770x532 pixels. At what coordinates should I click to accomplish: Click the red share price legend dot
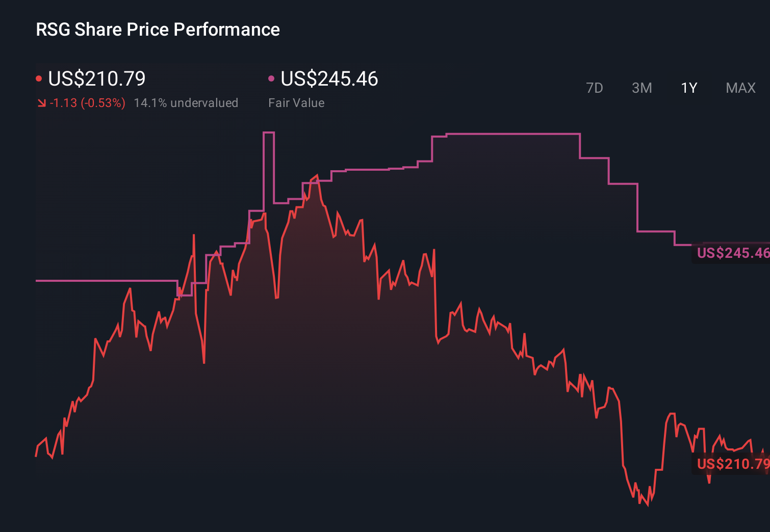point(39,78)
